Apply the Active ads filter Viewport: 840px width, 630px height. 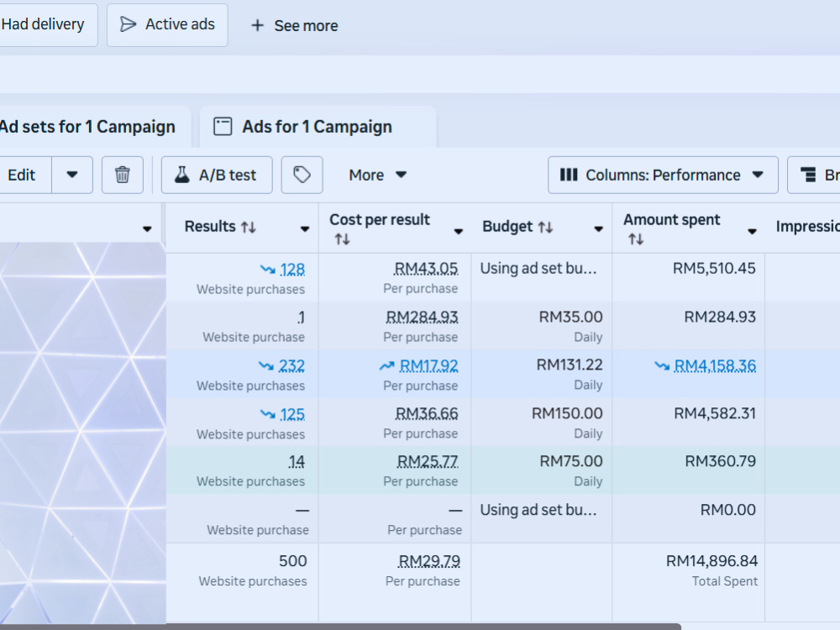pyautogui.click(x=167, y=24)
